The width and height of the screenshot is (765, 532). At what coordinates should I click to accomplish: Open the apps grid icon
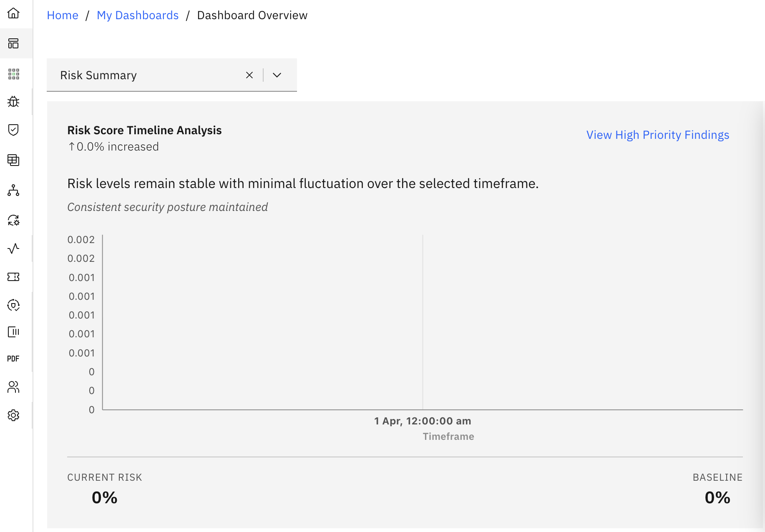13,74
